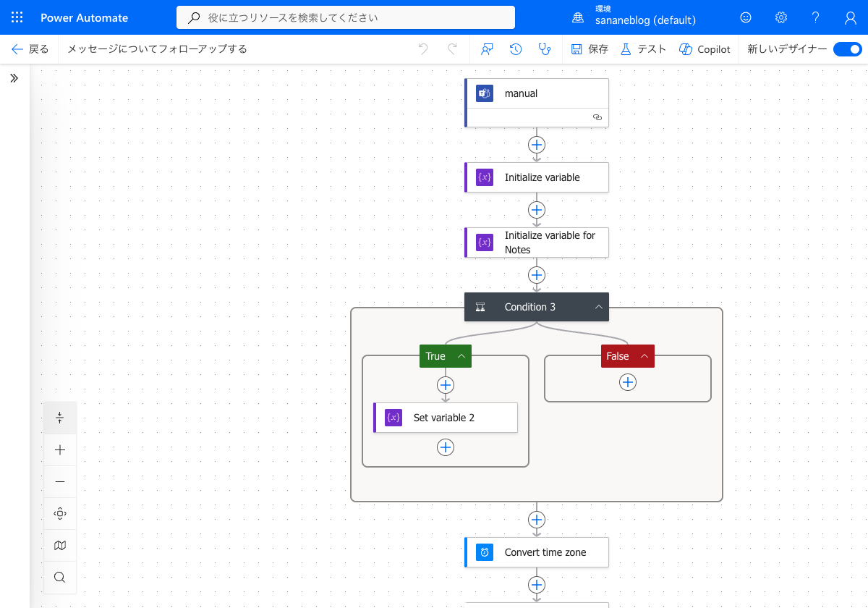Image resolution: width=868 pixels, height=608 pixels.
Task: Add action at top of True branch
Action: (446, 385)
